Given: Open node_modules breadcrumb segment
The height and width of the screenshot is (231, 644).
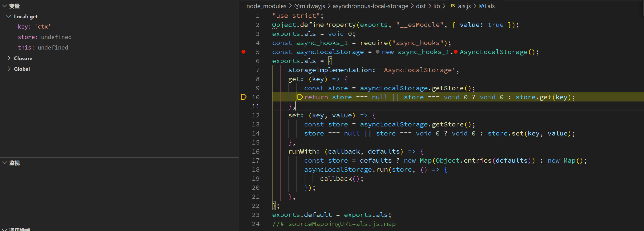Looking at the screenshot, I should tap(266, 6).
